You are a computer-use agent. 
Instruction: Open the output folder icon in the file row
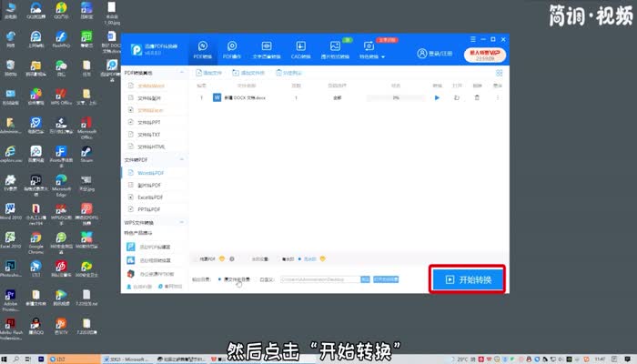click(x=458, y=96)
